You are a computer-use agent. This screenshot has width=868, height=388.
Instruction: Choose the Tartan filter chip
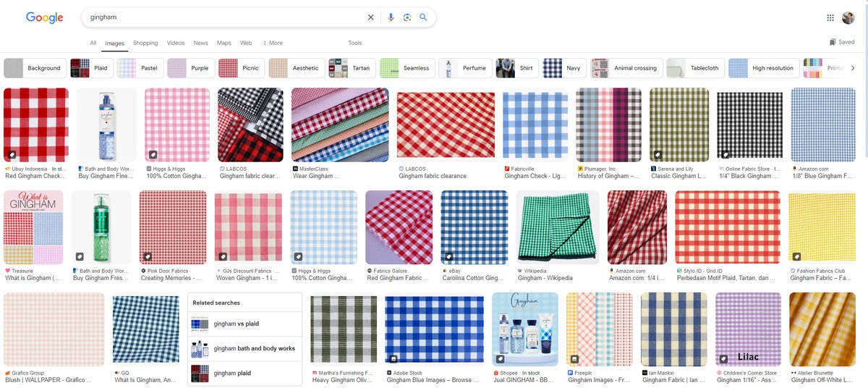[x=352, y=68]
